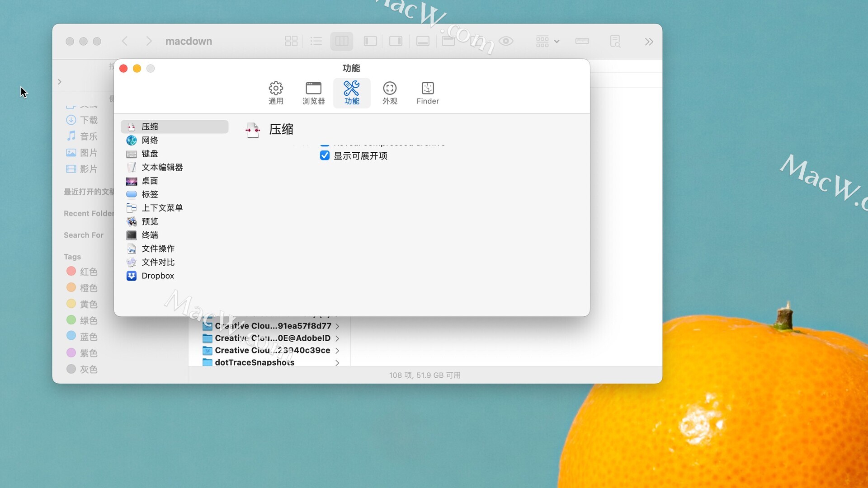Select 压缩 in the features list
Viewport: 868px width, 488px height.
[x=175, y=127]
